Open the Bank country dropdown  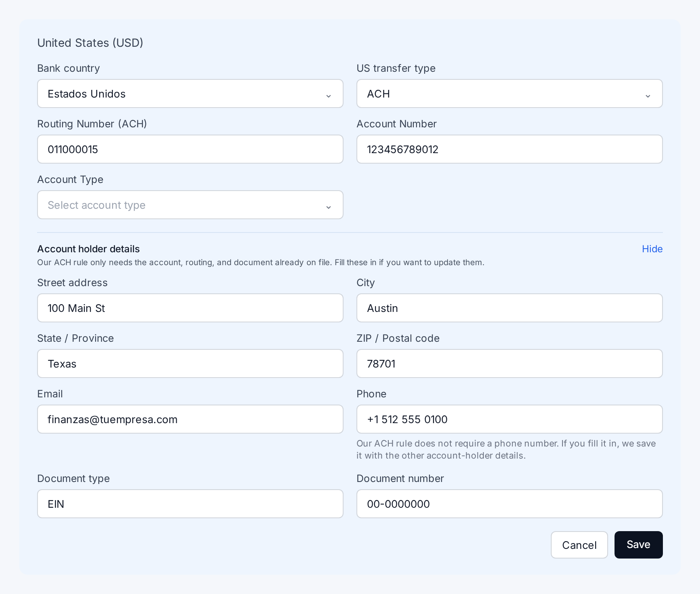(190, 93)
